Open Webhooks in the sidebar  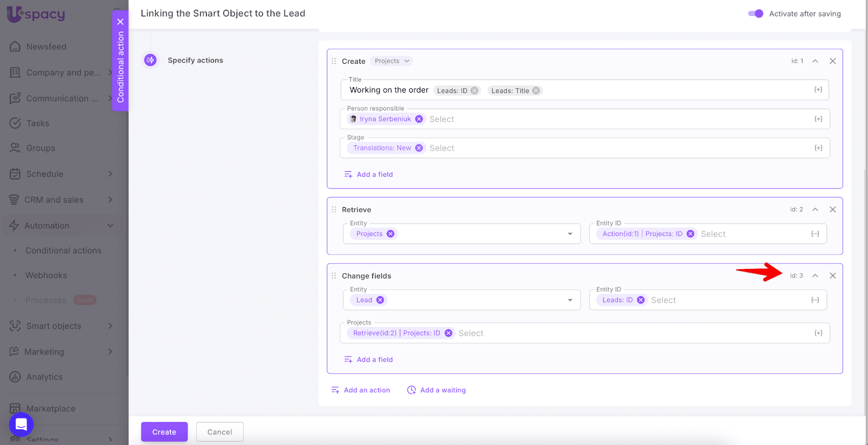[x=46, y=275]
